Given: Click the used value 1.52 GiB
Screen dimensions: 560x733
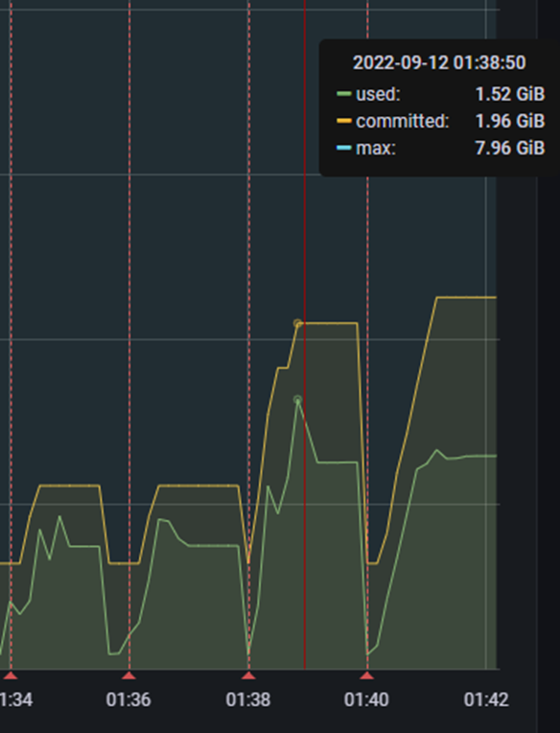Looking at the screenshot, I should pos(510,94).
